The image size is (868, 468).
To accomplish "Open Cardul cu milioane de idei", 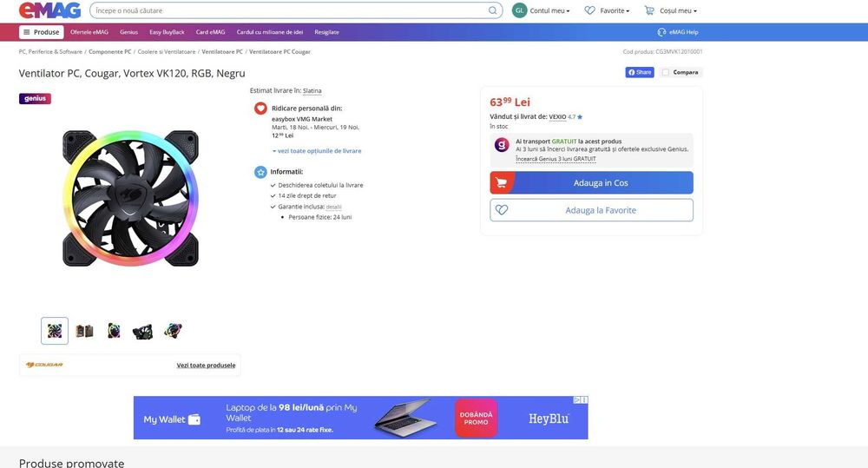I will pyautogui.click(x=270, y=32).
